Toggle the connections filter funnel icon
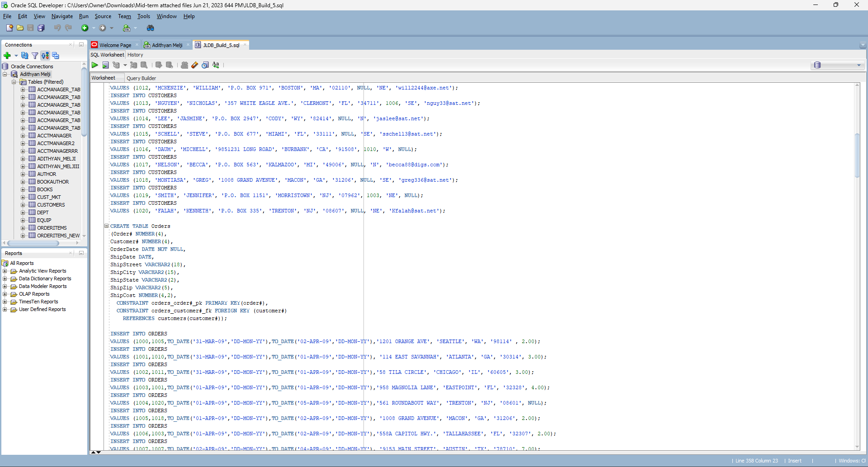 (35, 55)
